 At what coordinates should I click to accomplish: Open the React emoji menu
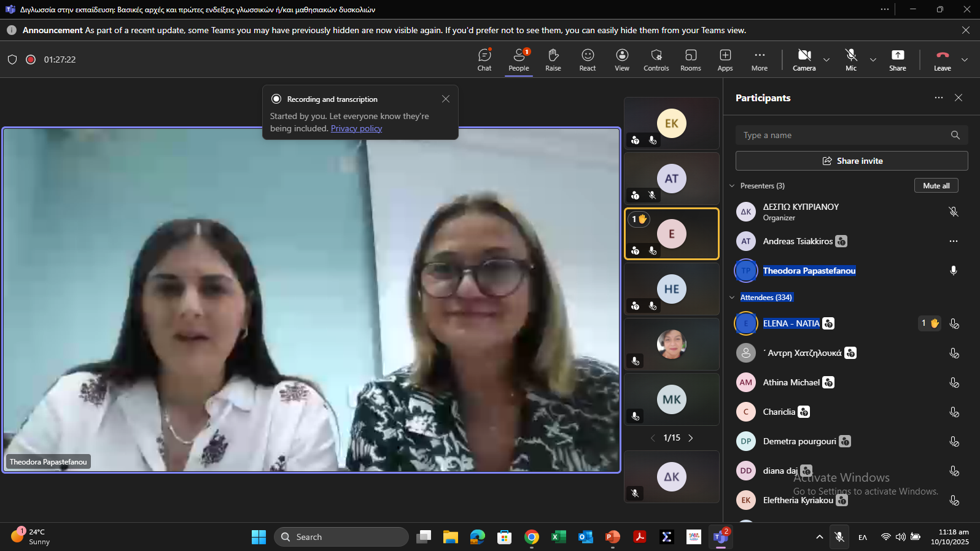point(587,60)
